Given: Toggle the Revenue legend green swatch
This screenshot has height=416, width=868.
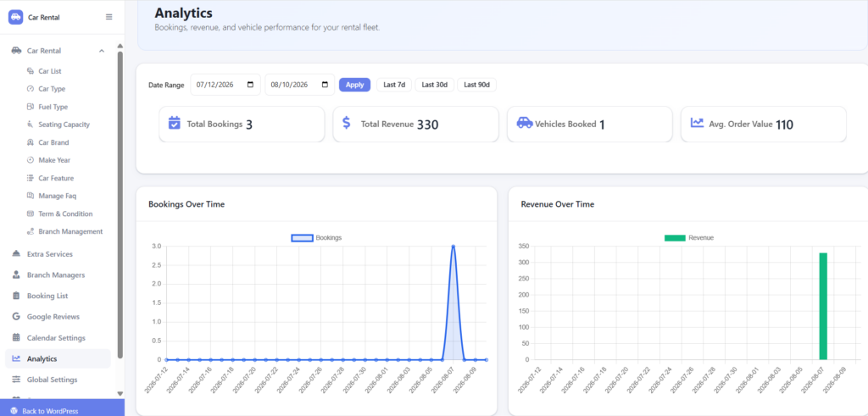Looking at the screenshot, I should (x=675, y=238).
